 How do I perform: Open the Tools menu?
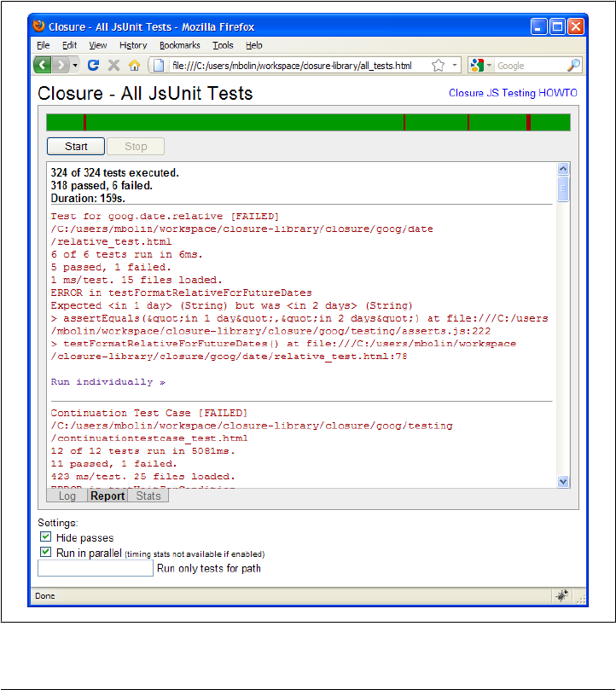click(223, 45)
